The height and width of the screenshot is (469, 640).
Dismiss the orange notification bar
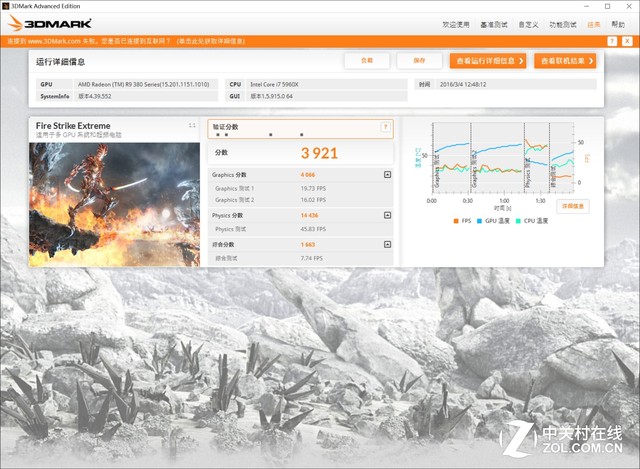click(631, 41)
